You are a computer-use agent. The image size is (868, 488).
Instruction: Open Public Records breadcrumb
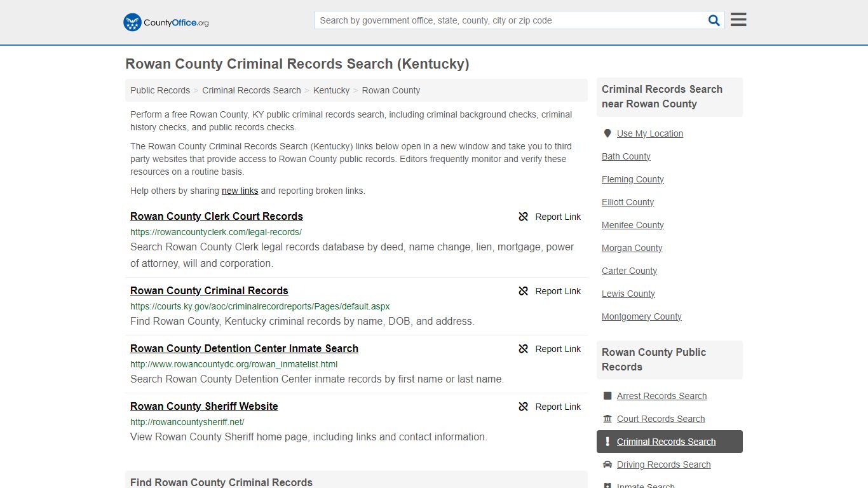pyautogui.click(x=160, y=90)
